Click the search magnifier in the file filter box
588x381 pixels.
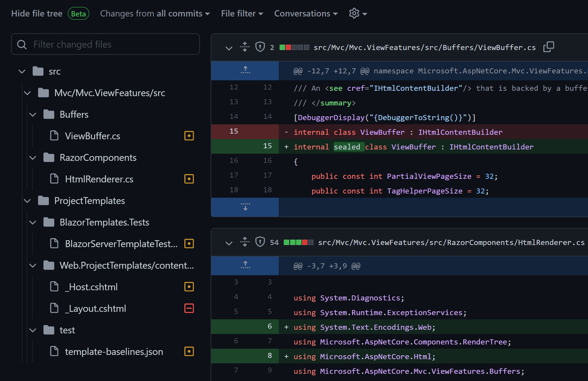22,44
